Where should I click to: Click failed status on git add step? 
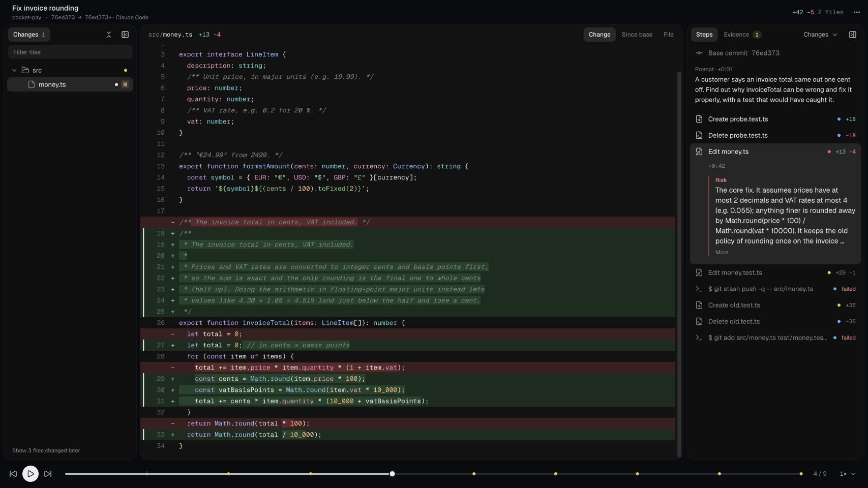[848, 338]
